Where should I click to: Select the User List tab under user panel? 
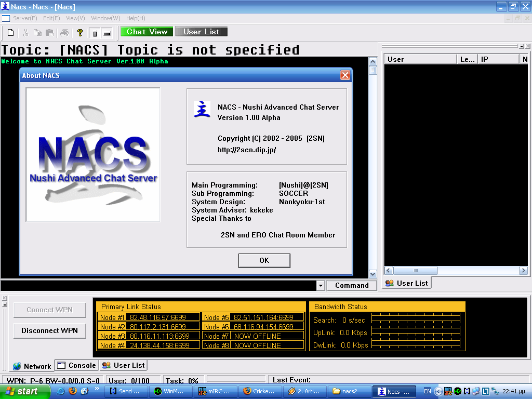[x=407, y=283]
